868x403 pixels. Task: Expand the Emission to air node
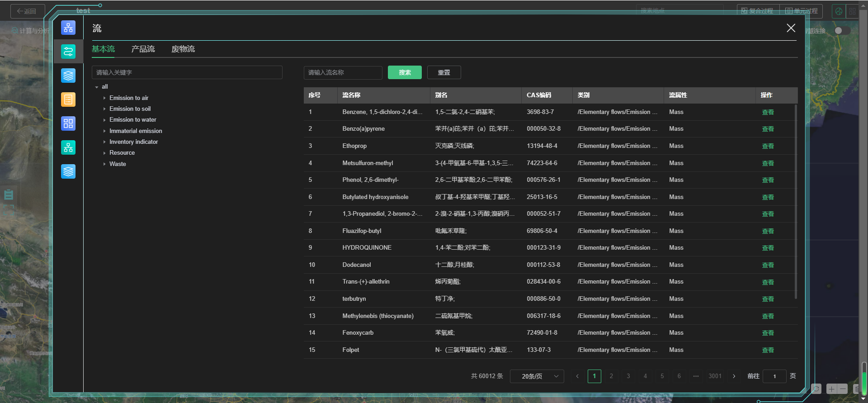tap(104, 98)
